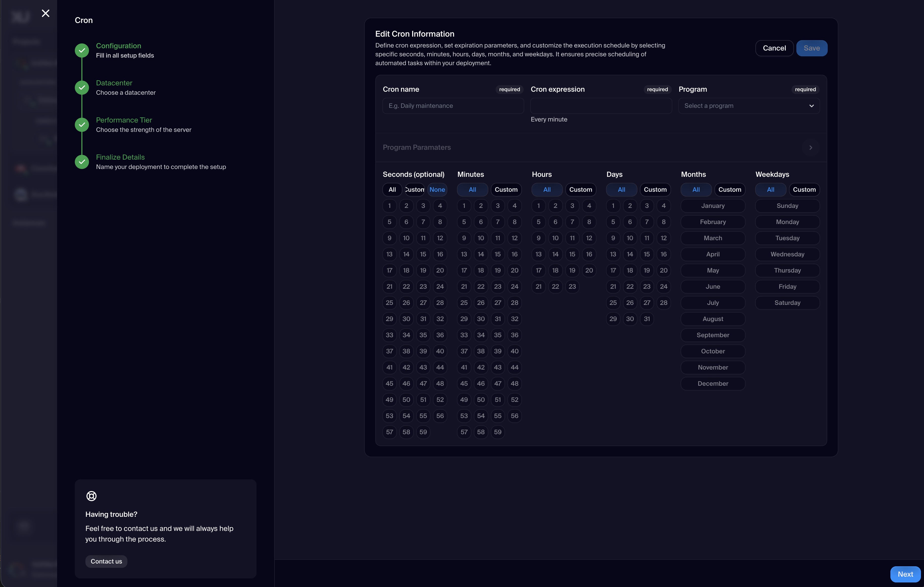Select 31 in the Days grid
This screenshot has height=587, width=924.
[647, 319]
